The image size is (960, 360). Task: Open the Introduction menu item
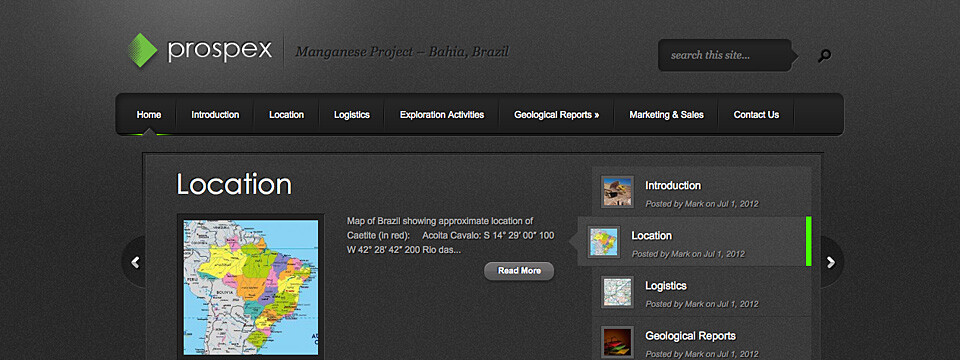[215, 114]
